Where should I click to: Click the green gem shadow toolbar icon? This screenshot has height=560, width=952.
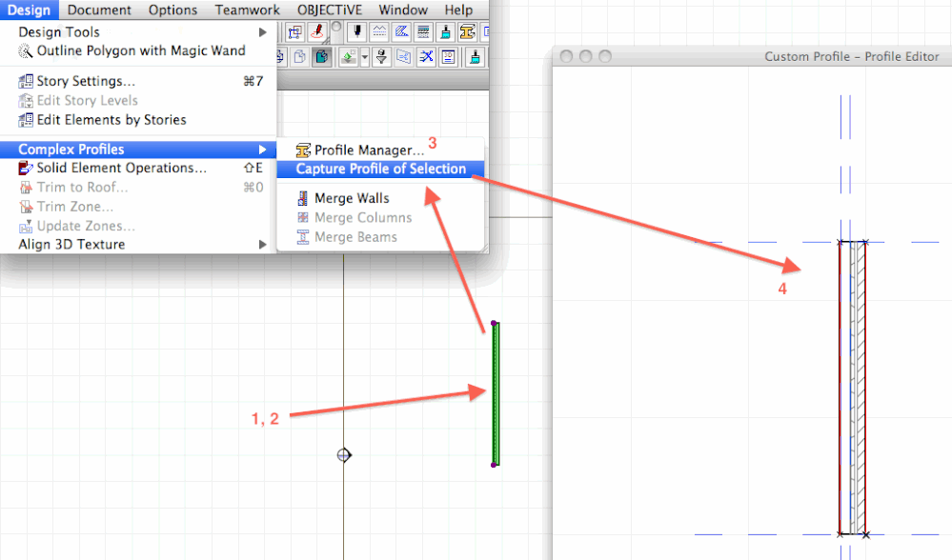tap(349, 57)
